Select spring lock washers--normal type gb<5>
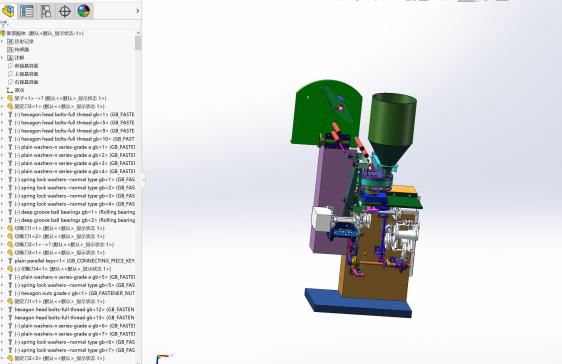This screenshot has width=562, height=364. click(x=71, y=285)
